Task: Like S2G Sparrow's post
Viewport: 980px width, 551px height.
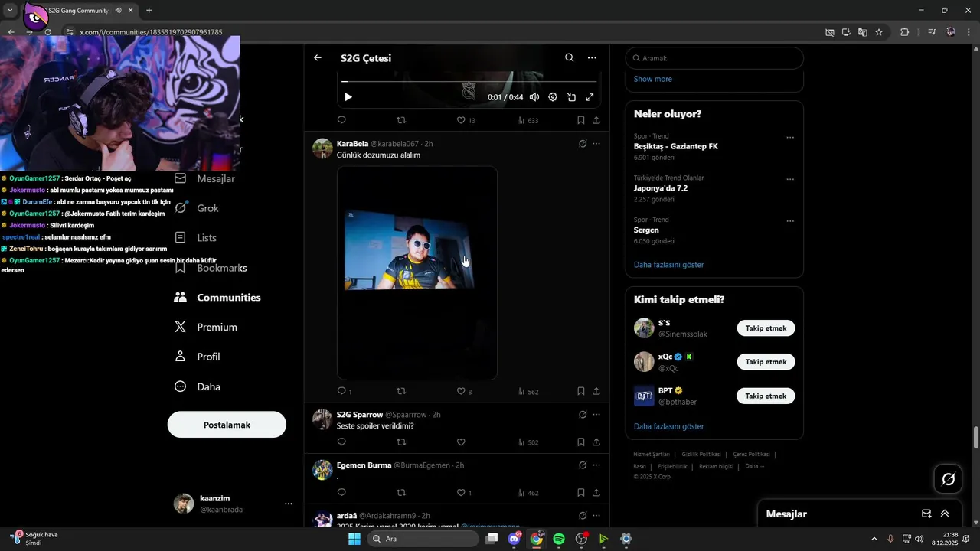Action: point(461,442)
